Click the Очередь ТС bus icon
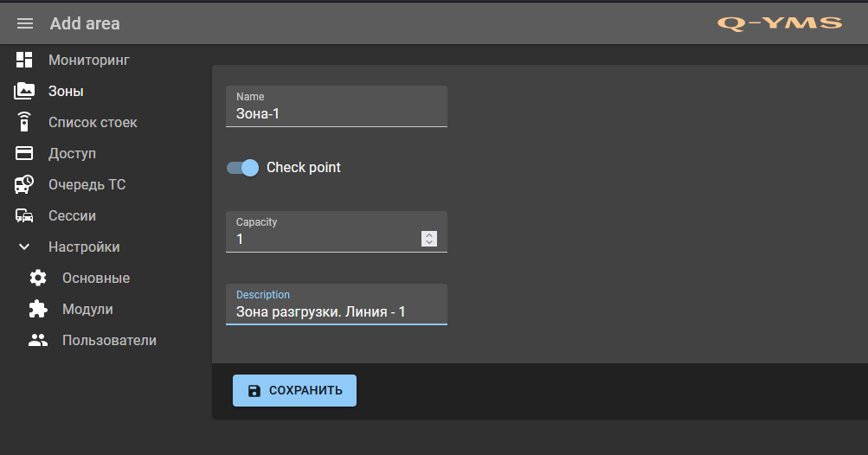The width and height of the screenshot is (868, 455). pyautogui.click(x=24, y=184)
